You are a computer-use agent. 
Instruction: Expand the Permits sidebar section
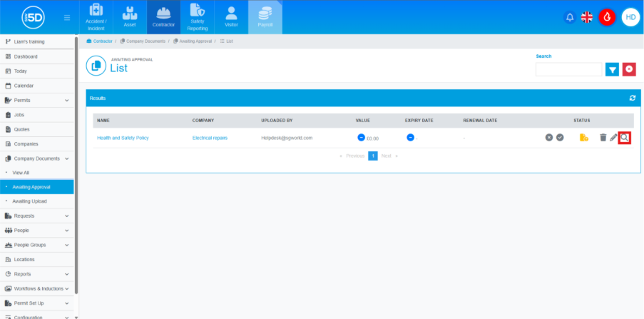point(67,101)
